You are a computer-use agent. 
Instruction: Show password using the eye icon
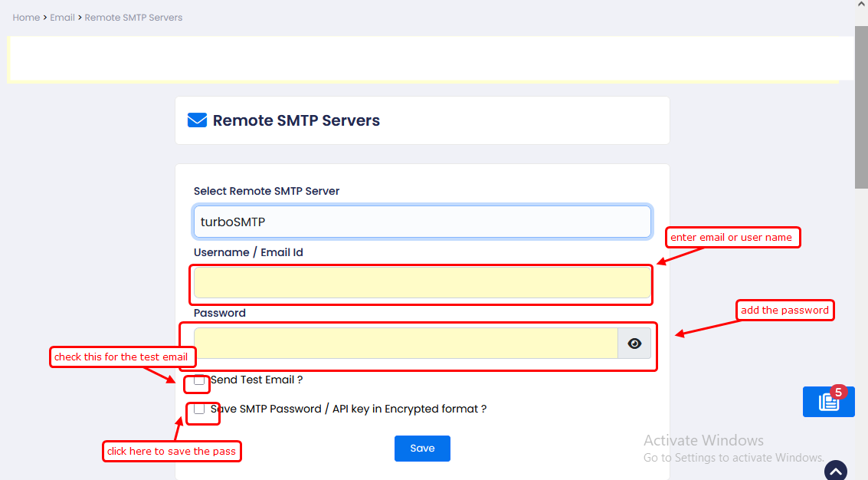634,344
